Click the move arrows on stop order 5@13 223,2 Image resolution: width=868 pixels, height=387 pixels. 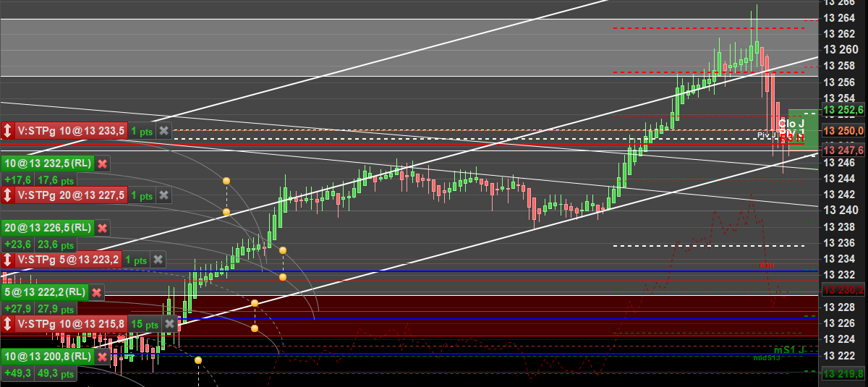coord(7,260)
